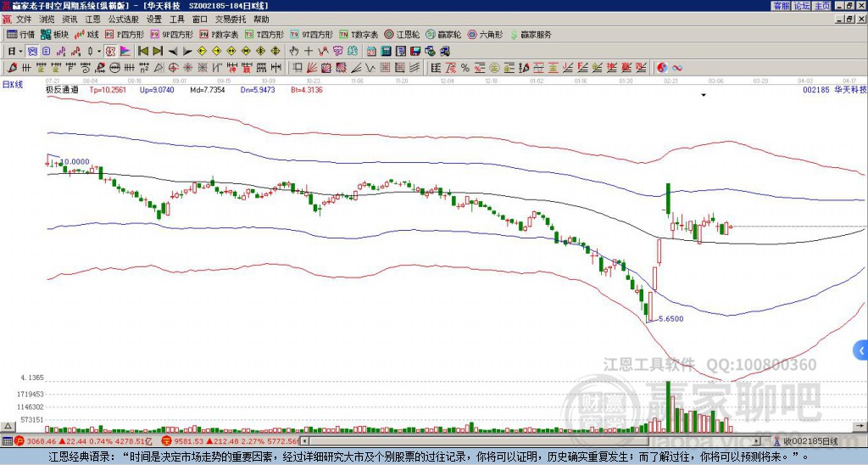Open the 公式选股 menu
Viewport: 868px width, 465px height.
point(124,20)
